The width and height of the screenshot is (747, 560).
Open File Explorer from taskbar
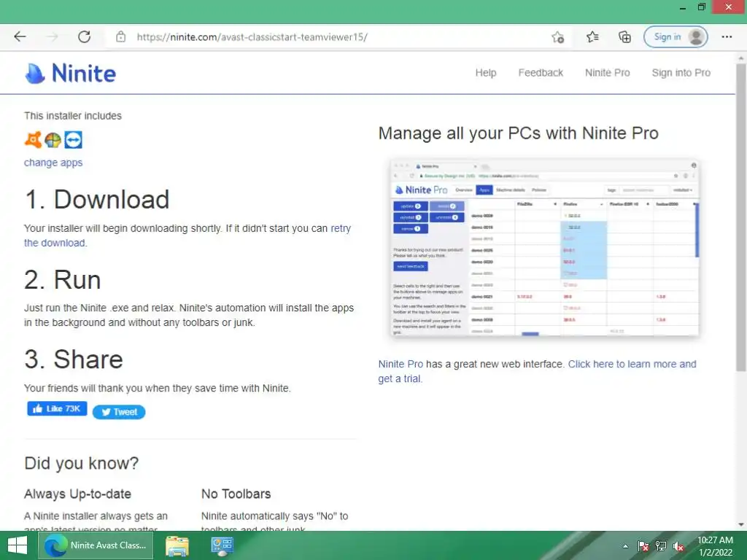[177, 545]
